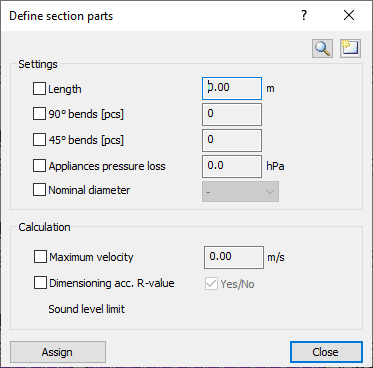Check Dimensioning acc. R-value option
The height and width of the screenshot is (368, 373).
coord(40,283)
